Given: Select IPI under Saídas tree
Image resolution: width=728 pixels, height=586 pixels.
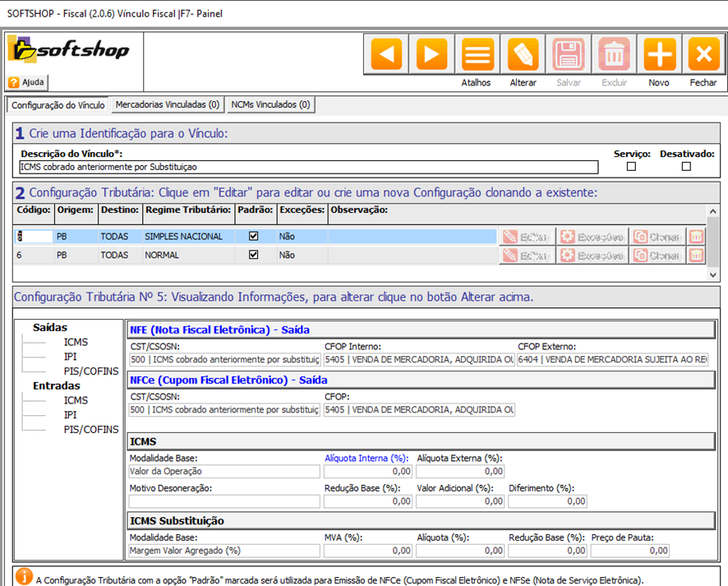Looking at the screenshot, I should pyautogui.click(x=70, y=357).
